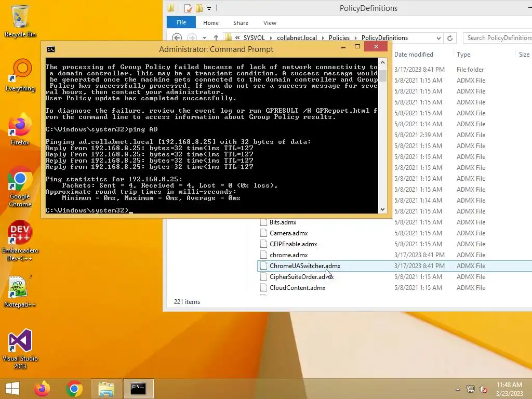
Task: Open the network status tray icon
Action: click(x=470, y=389)
